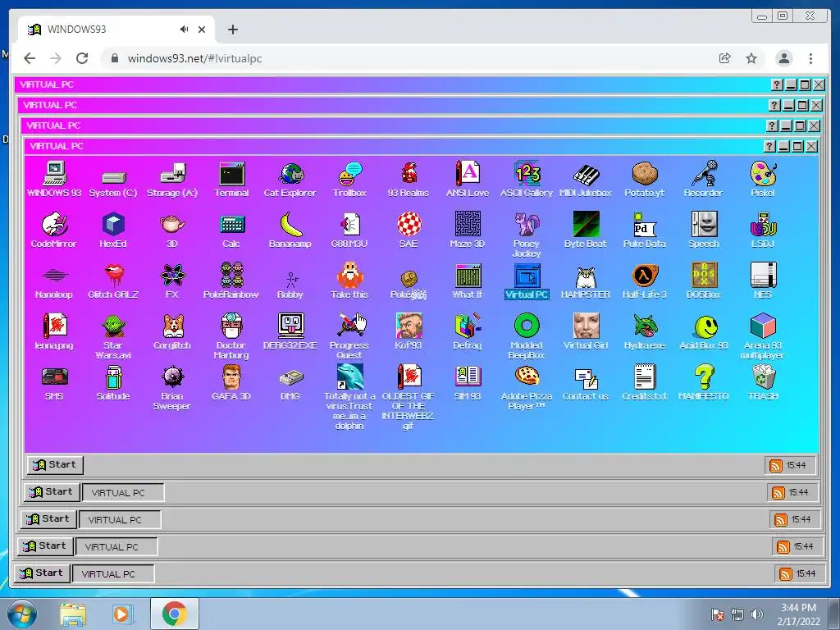
Task: Reload the page in Chrome
Action: pyautogui.click(x=82, y=58)
